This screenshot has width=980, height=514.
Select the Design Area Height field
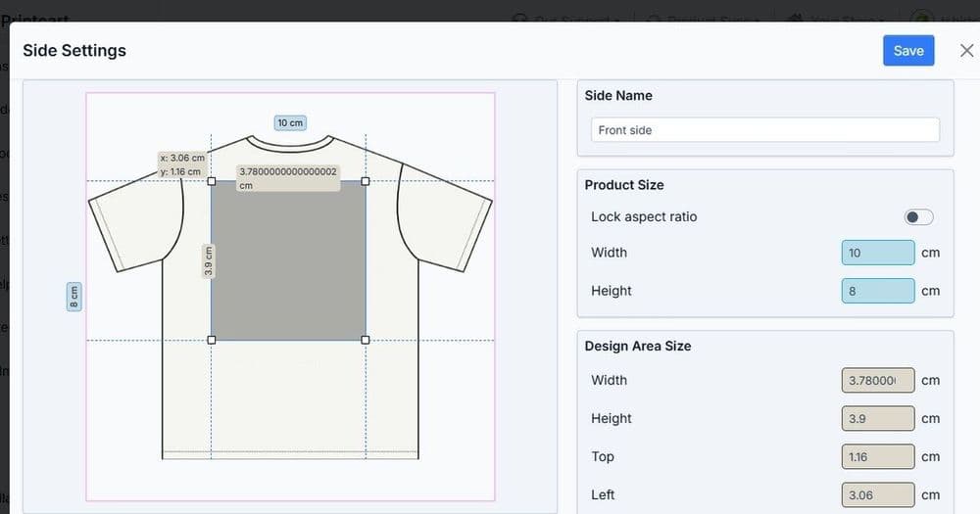tap(877, 418)
